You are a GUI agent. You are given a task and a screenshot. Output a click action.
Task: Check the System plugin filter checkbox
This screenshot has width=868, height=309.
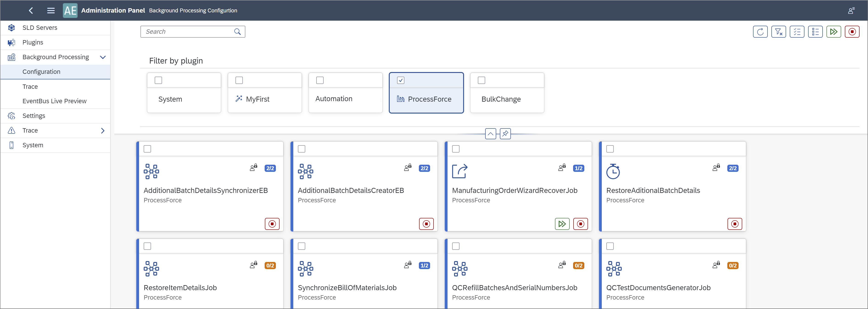[158, 80]
